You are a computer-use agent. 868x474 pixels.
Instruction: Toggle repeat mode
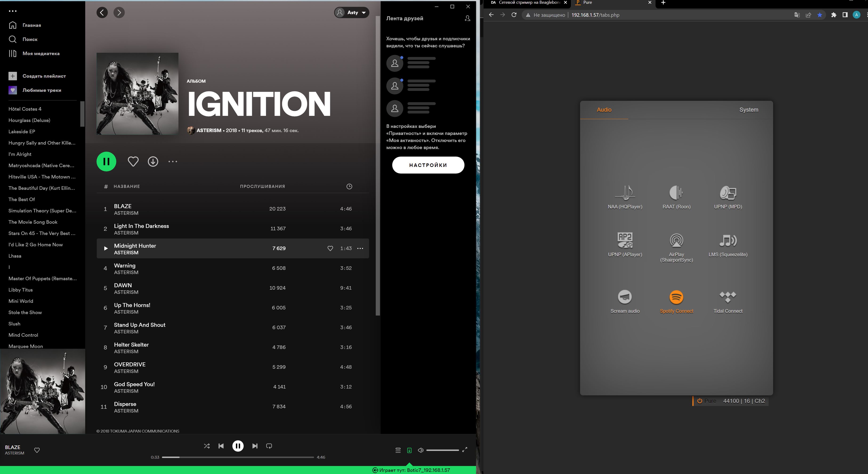click(269, 446)
